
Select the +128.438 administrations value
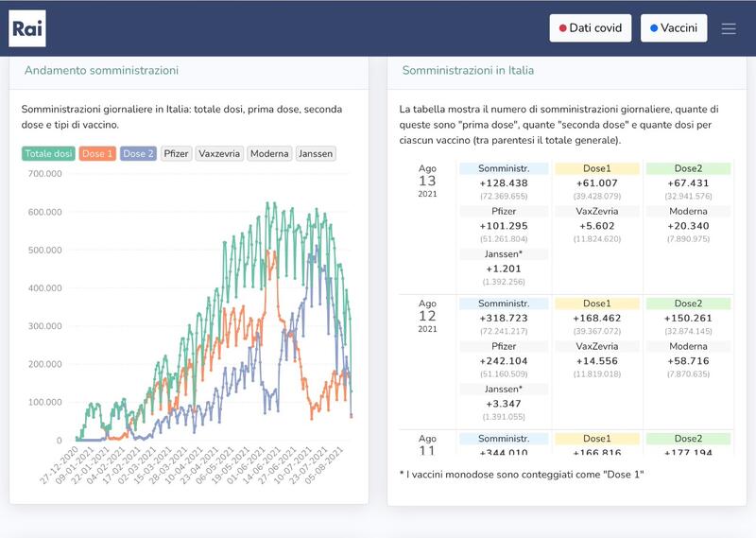[x=504, y=182]
